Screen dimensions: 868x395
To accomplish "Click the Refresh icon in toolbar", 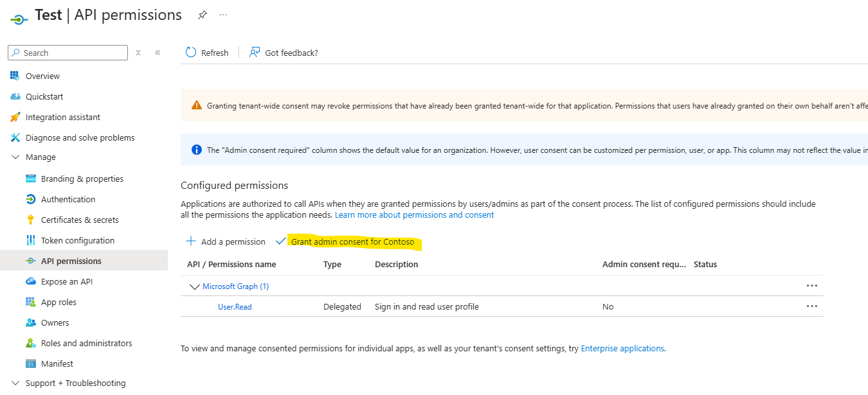I will tap(191, 53).
